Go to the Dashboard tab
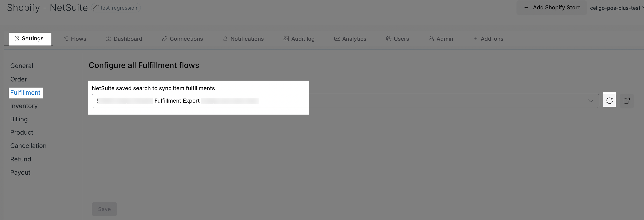The image size is (644, 220). [124, 39]
